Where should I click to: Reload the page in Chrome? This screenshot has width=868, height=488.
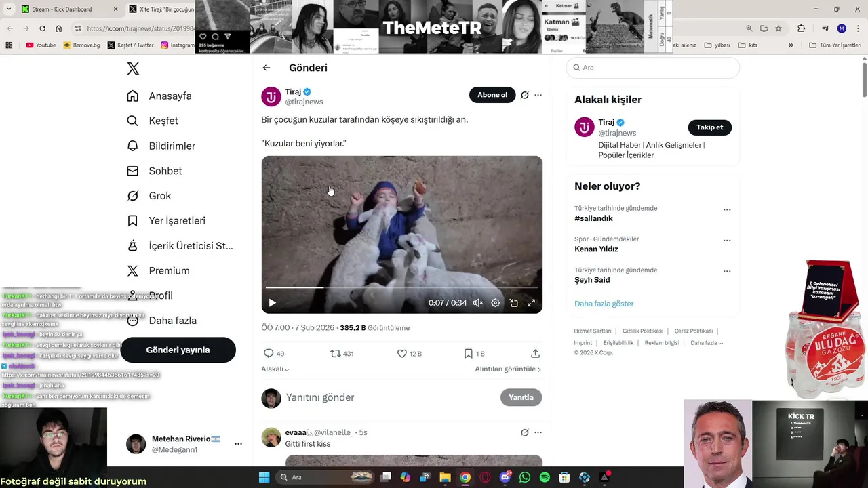[42, 28]
